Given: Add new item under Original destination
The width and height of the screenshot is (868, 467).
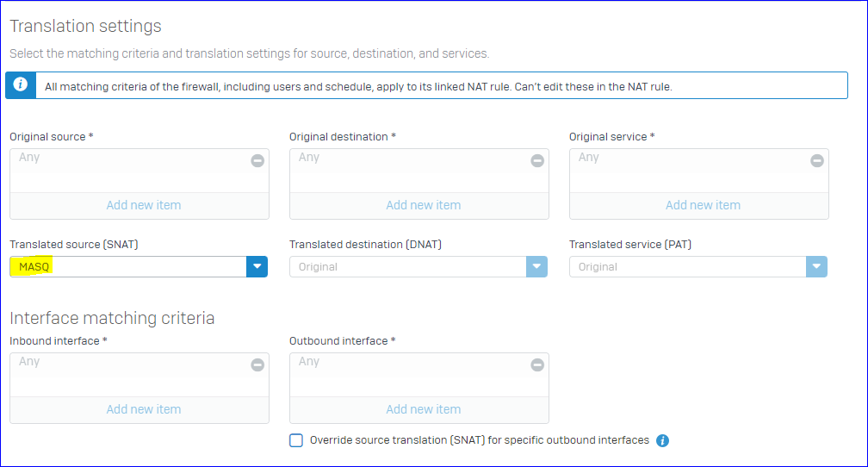Looking at the screenshot, I should 423,205.
